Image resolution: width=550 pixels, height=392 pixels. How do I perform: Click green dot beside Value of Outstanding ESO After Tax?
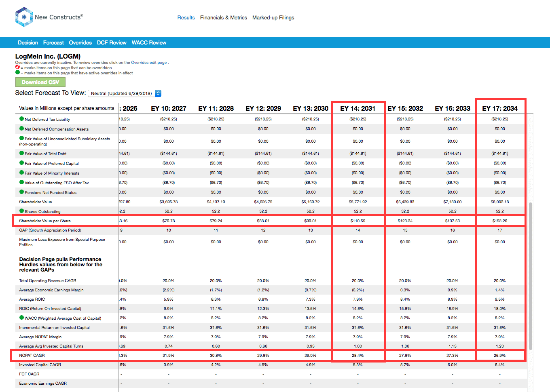21,182
